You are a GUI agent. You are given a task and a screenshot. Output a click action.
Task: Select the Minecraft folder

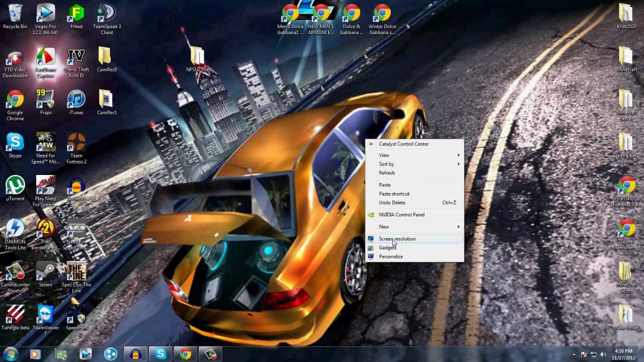click(626, 60)
